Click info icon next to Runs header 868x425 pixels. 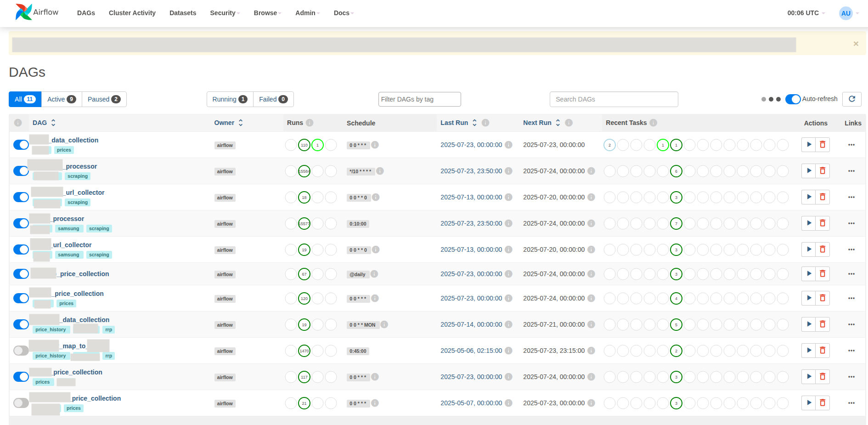310,123
